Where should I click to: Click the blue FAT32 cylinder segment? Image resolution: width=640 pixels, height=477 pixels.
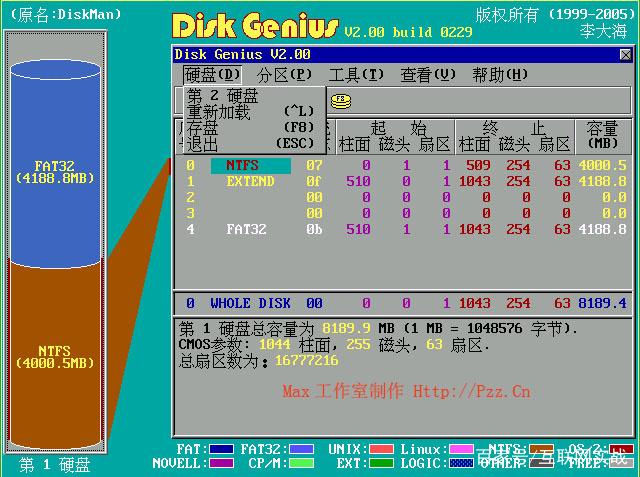pyautogui.click(x=55, y=163)
